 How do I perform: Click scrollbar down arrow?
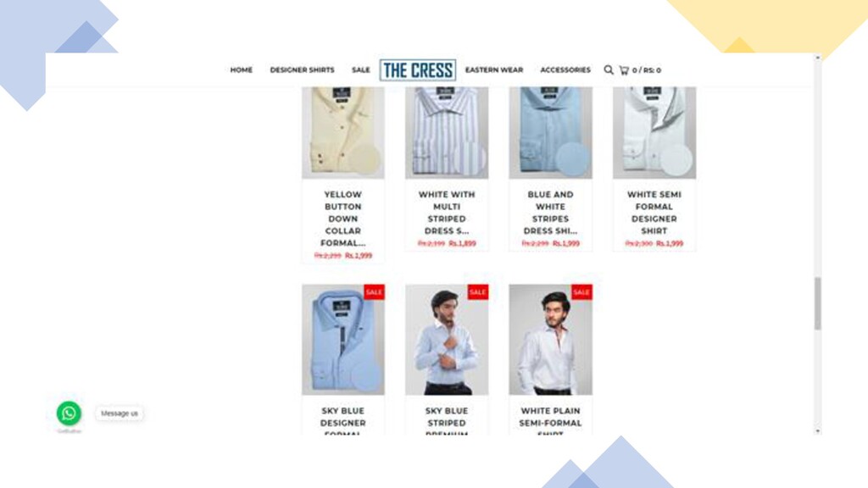pyautogui.click(x=818, y=430)
